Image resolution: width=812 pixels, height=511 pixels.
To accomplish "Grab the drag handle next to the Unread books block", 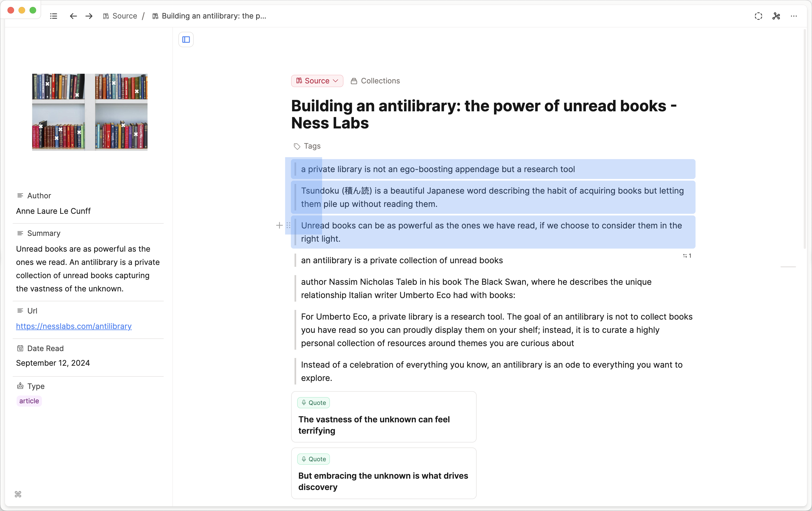I will [288, 225].
